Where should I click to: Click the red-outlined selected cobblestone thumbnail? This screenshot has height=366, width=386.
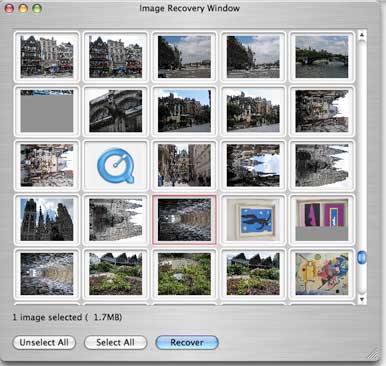click(184, 220)
